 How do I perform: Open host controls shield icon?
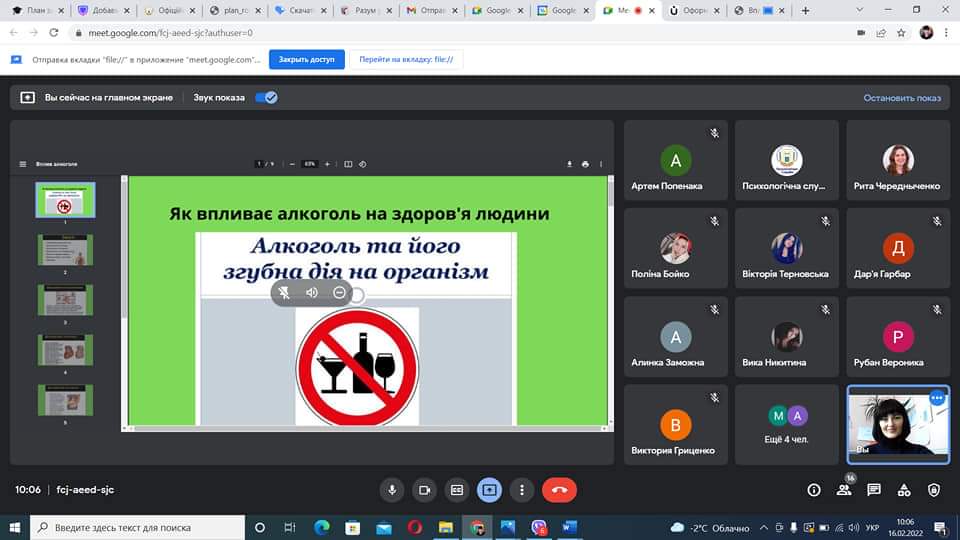934,490
